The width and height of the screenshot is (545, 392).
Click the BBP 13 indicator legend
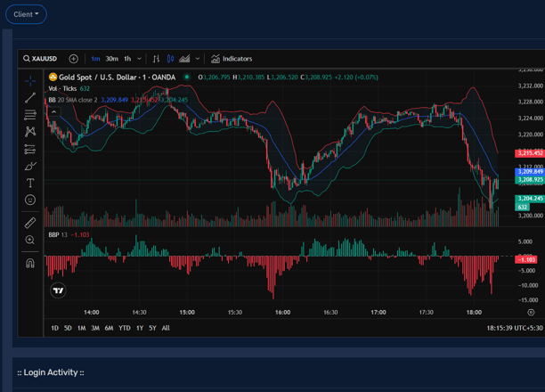[x=58, y=235]
